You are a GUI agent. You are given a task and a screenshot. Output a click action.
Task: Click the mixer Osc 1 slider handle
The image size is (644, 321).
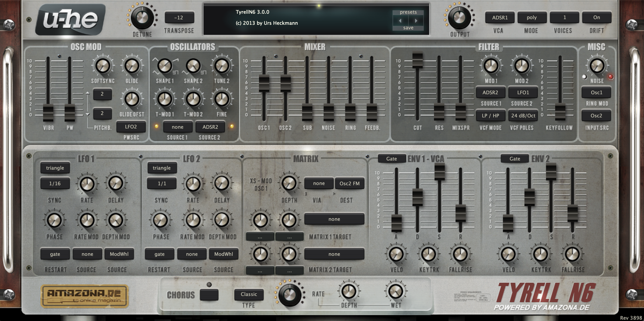[x=264, y=83]
